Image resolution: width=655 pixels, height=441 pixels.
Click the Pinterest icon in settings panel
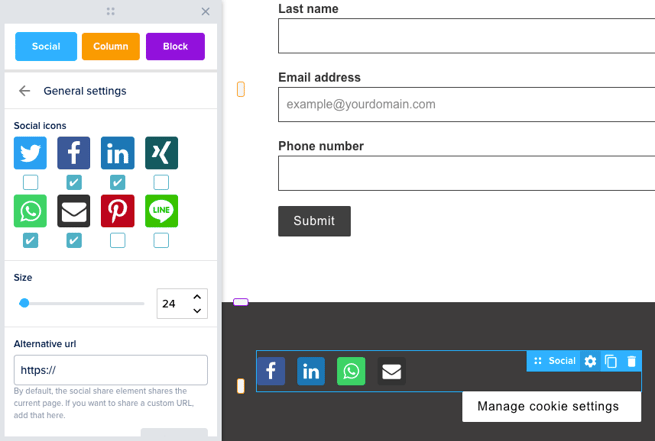click(118, 211)
